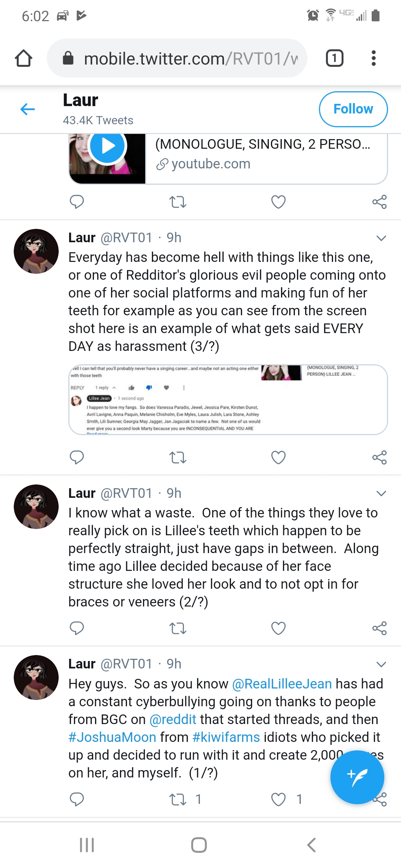Retweet the tweet ending in (3/?)

click(177, 457)
